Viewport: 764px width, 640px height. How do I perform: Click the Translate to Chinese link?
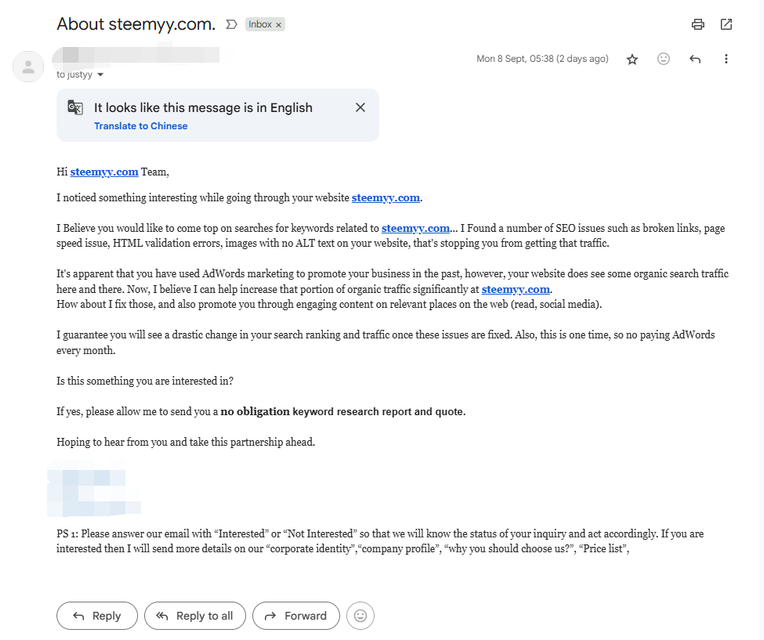click(x=141, y=126)
